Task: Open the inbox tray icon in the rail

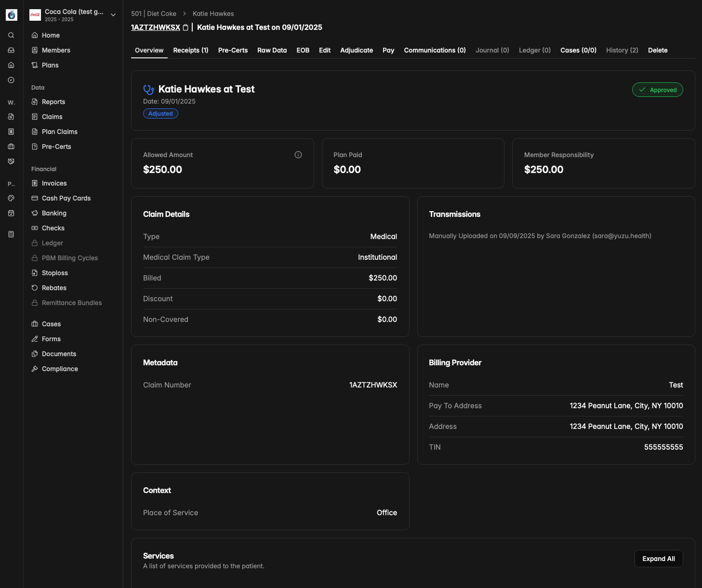Action: click(11, 50)
